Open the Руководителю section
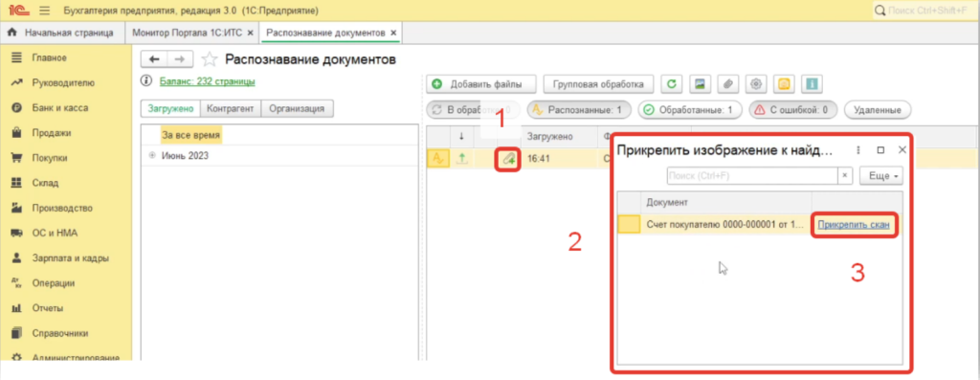 coord(62,82)
